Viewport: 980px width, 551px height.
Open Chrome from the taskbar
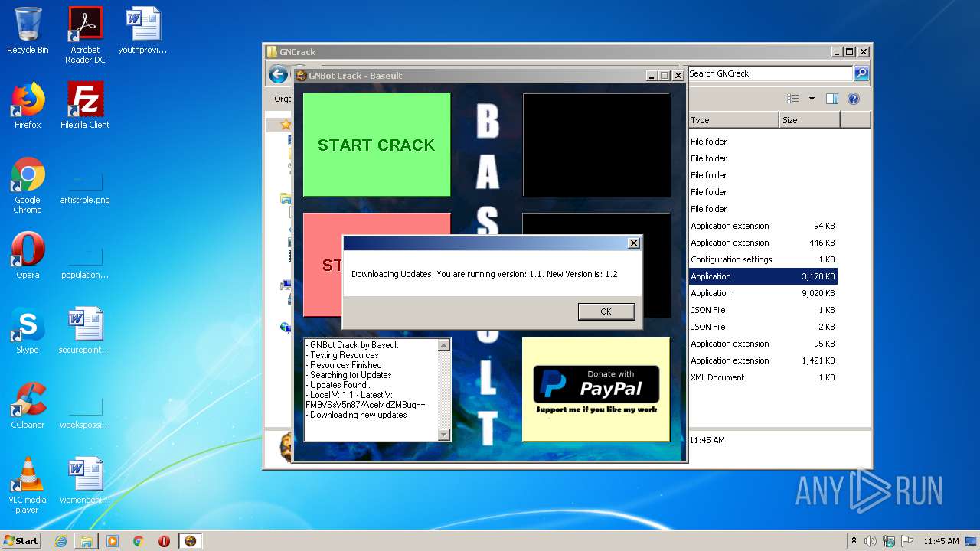tap(139, 541)
